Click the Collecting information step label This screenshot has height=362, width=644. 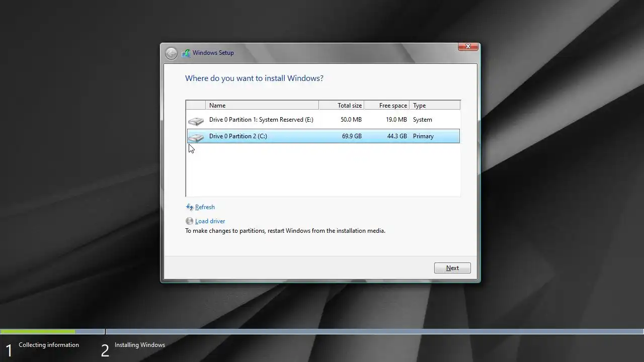(x=49, y=345)
